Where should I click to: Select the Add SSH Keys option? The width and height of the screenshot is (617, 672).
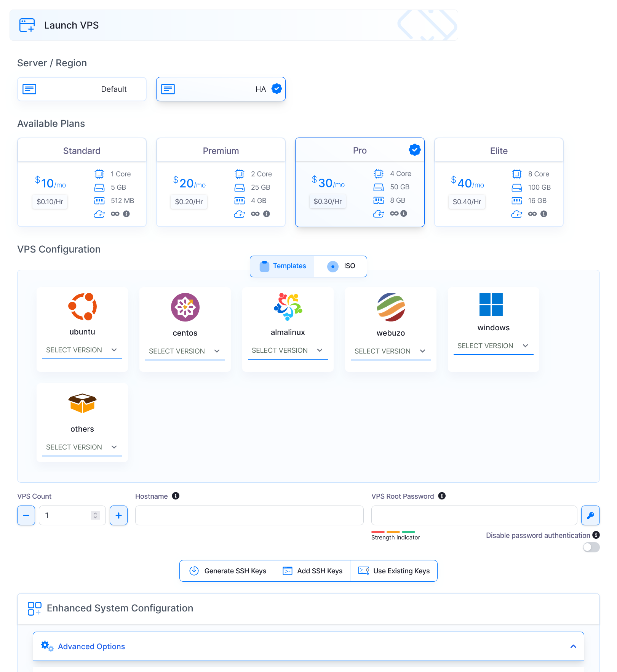[x=312, y=571]
